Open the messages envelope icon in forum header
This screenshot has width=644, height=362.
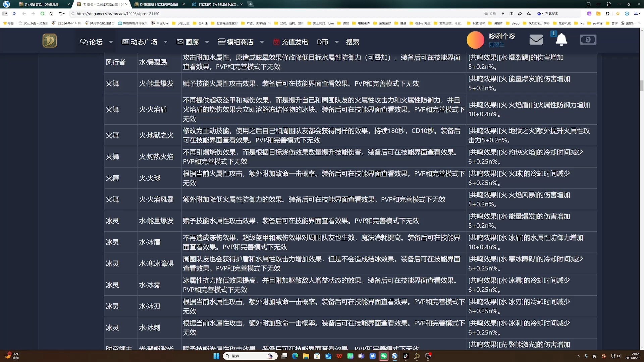tap(536, 40)
